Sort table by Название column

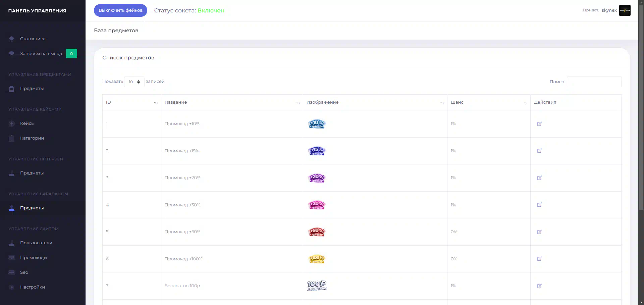[232, 102]
